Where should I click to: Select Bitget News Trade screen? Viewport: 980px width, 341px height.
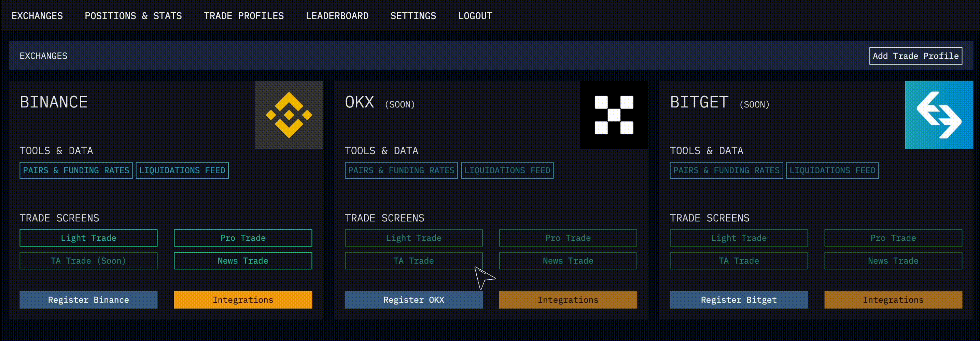point(893,261)
